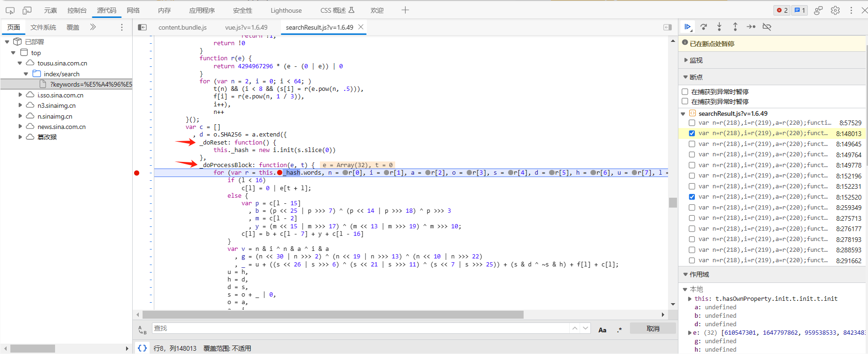Click the find input field
The width and height of the screenshot is (868, 354).
coord(360,328)
